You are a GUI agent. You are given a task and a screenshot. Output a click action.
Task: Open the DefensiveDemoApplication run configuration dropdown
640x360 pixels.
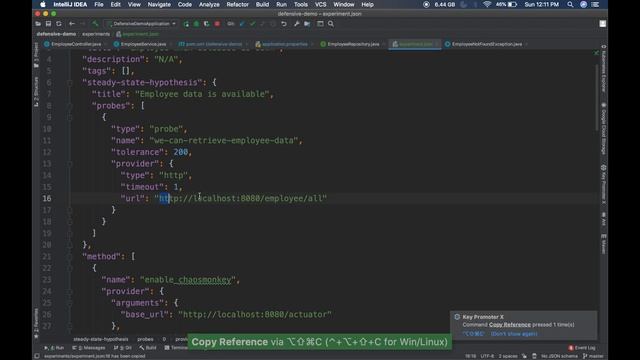pos(141,24)
